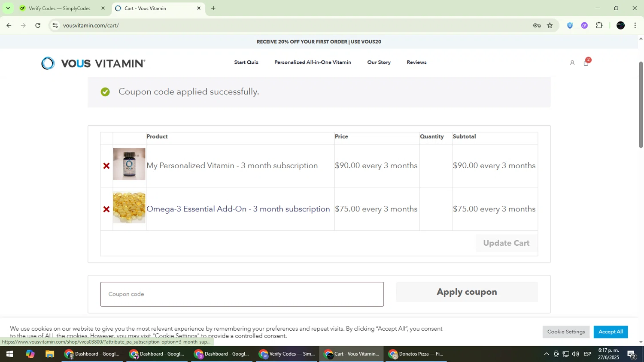Image resolution: width=644 pixels, height=362 pixels.
Task: Open the Bitwarden shield extension
Action: point(570,25)
